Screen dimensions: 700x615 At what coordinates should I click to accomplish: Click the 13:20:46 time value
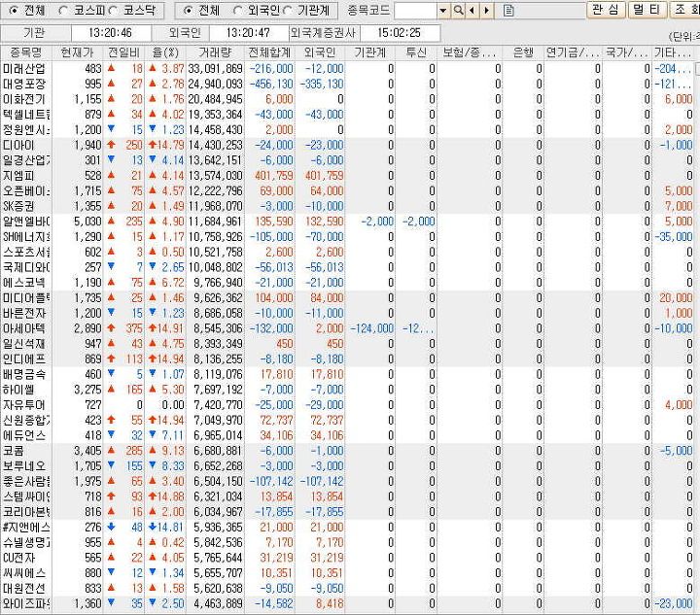point(110,33)
